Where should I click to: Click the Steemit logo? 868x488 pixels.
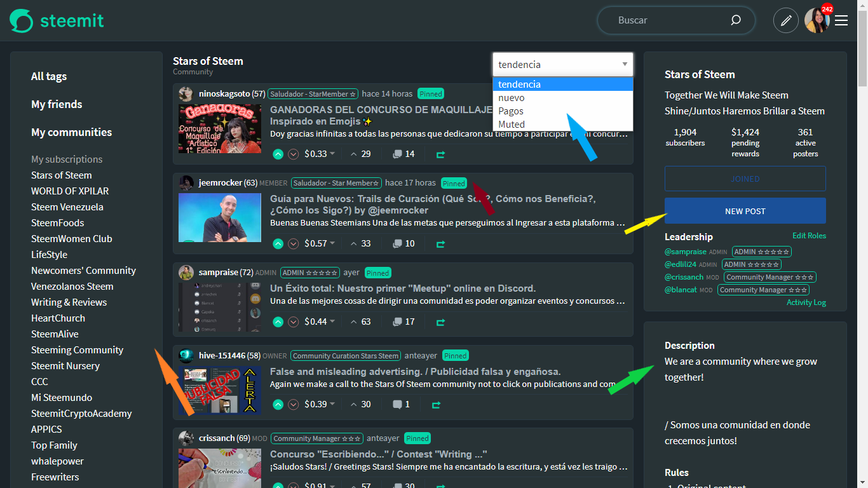[x=57, y=20]
